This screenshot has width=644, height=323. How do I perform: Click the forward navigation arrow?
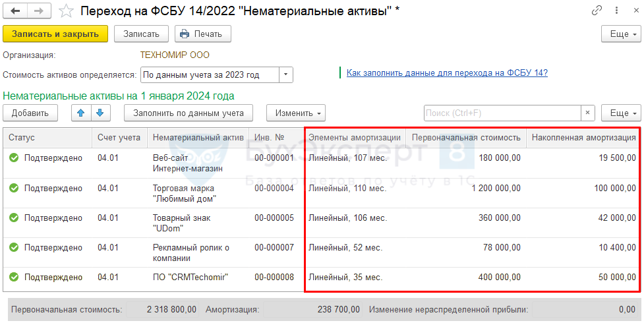tap(38, 11)
